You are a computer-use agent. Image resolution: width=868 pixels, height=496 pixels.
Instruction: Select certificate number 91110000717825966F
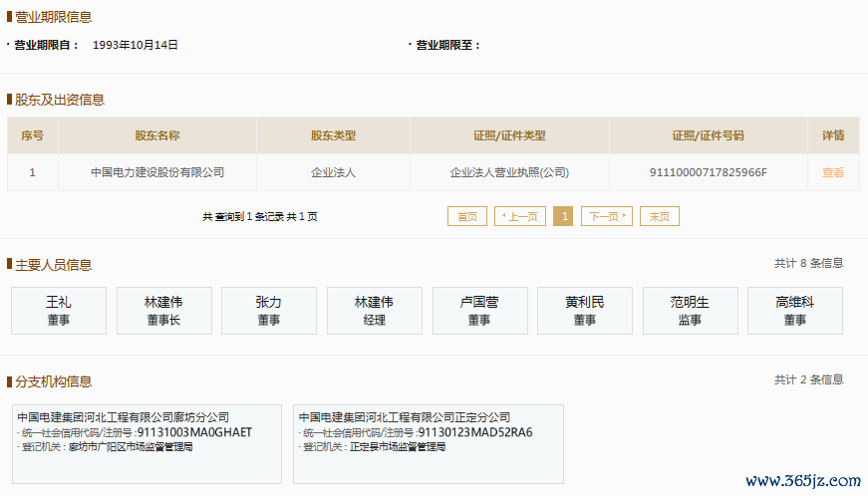pos(708,172)
